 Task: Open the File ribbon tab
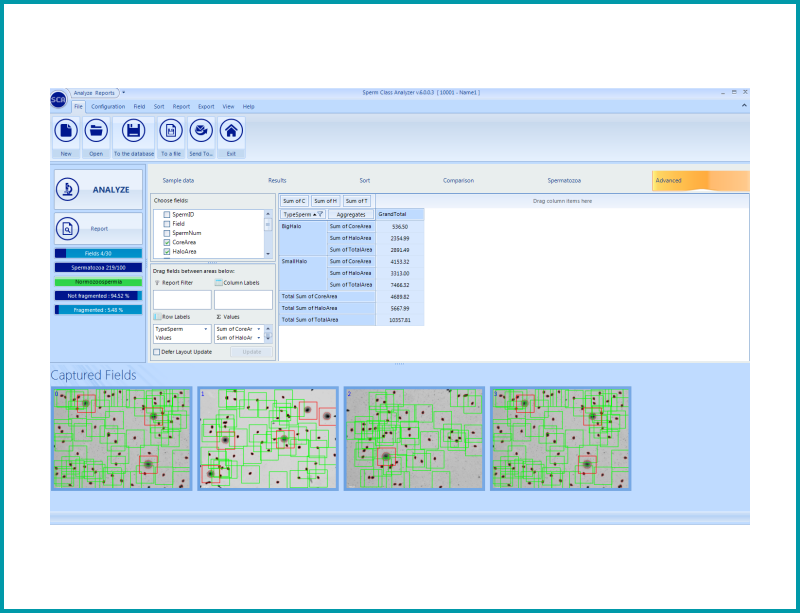pos(78,107)
